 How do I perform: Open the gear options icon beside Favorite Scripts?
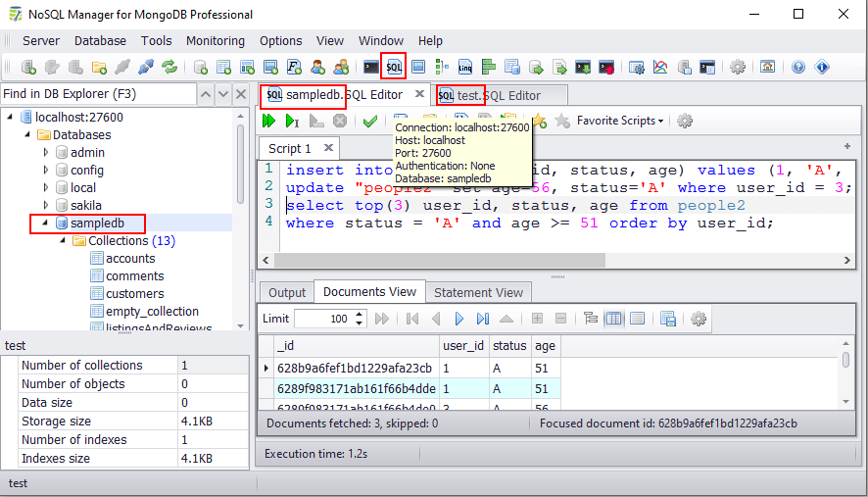[x=685, y=121]
